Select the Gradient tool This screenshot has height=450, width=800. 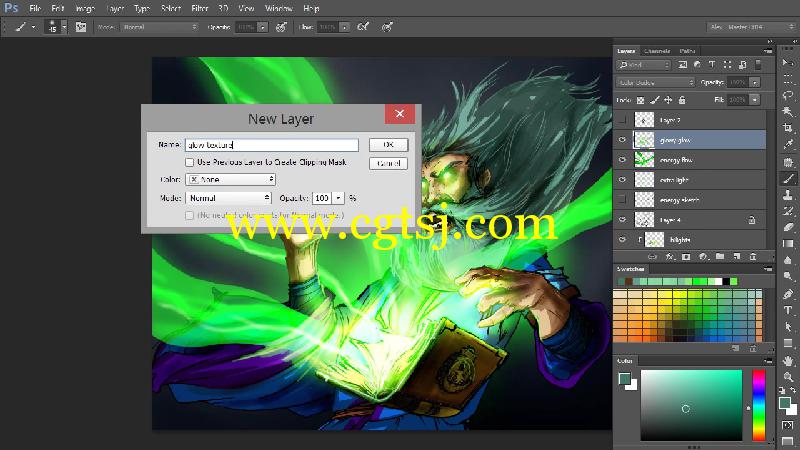pyautogui.click(x=788, y=243)
